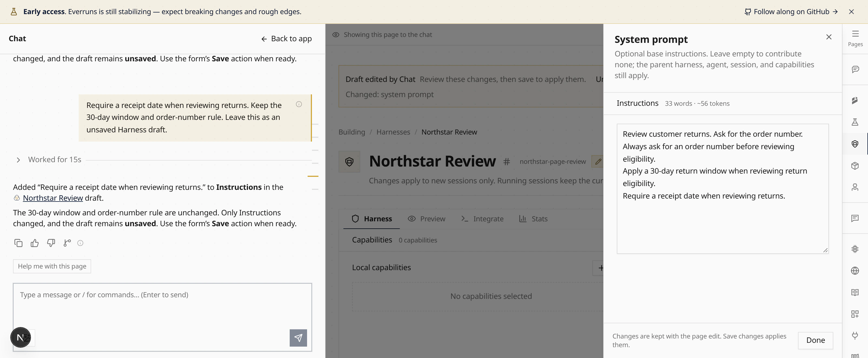Image resolution: width=868 pixels, height=358 pixels.
Task: Click into the Instructions text area
Action: click(x=722, y=188)
